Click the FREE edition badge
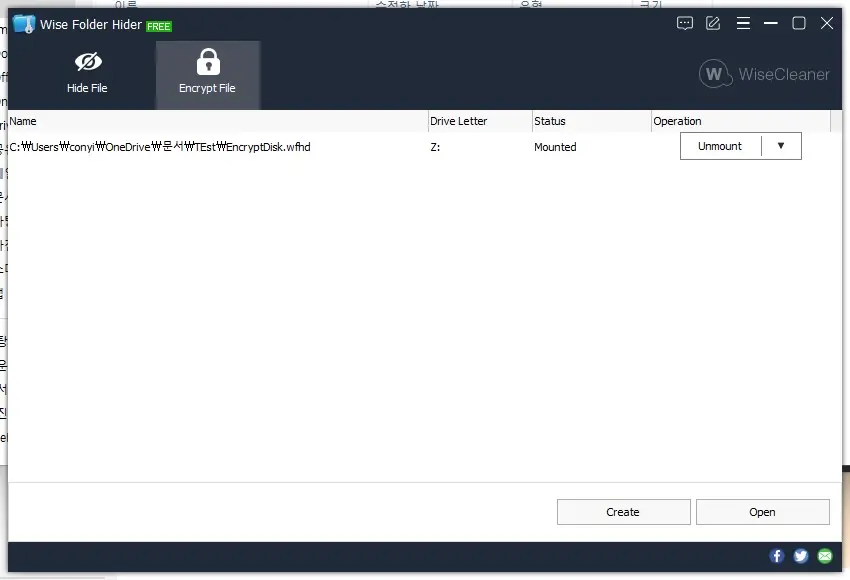Screen dimensions: 850x580 click(159, 26)
